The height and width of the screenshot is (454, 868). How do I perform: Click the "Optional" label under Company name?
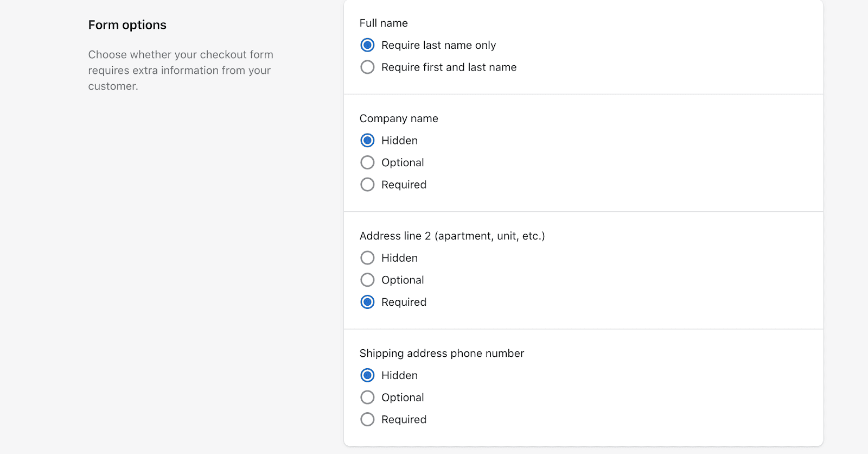pos(403,162)
